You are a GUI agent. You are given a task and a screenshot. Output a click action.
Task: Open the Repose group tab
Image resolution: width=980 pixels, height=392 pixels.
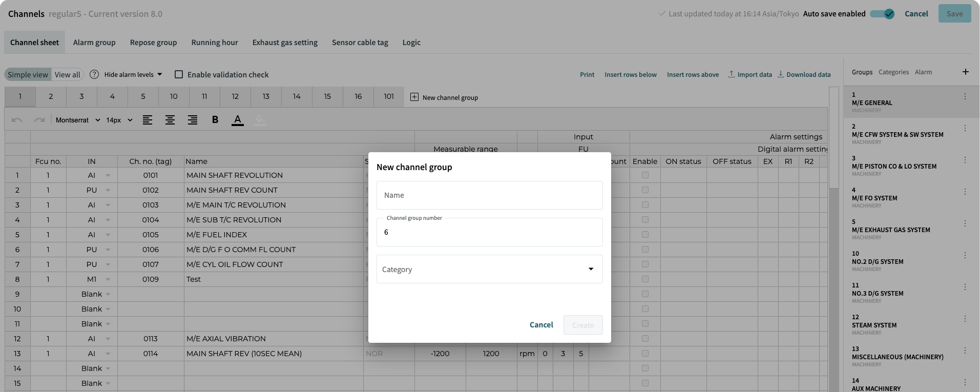153,43
